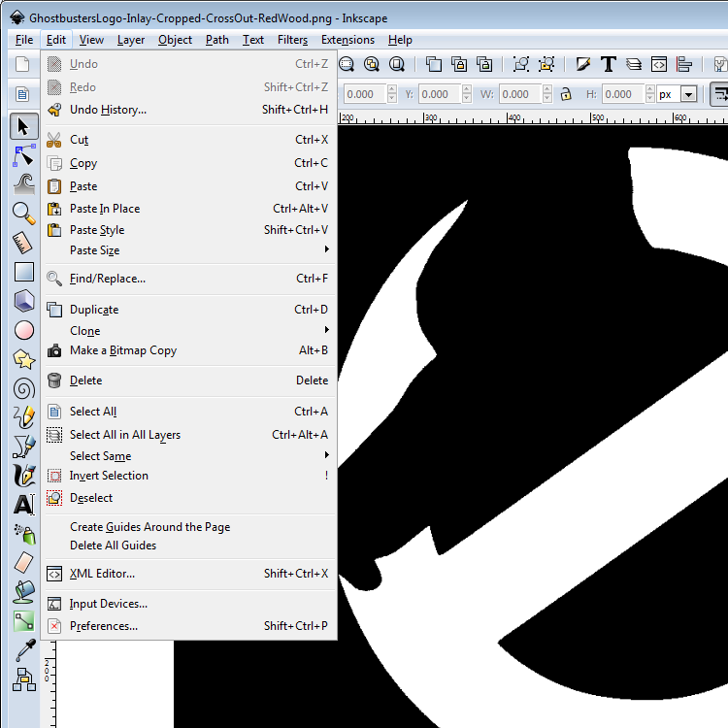Viewport: 728px width, 728px height.
Task: Select the Star polygon tool
Action: [23, 360]
